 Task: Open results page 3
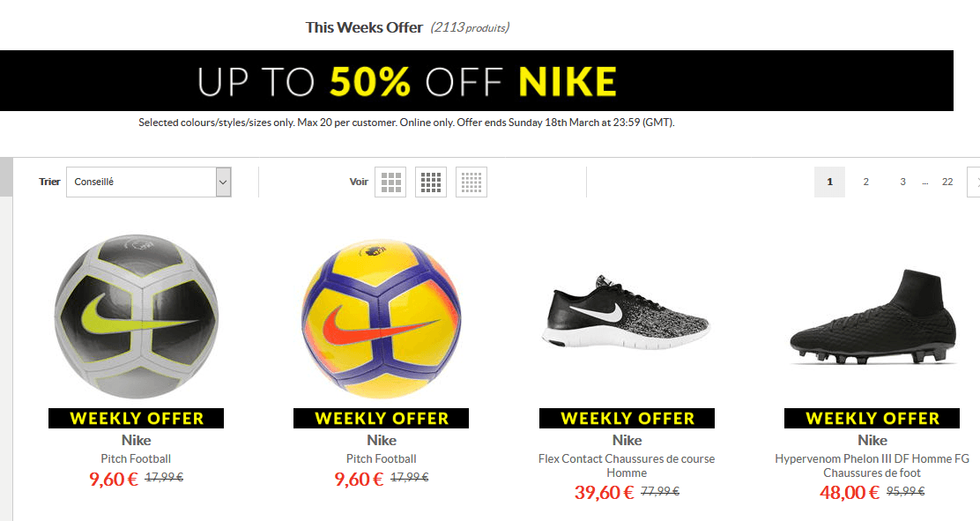[x=902, y=182]
